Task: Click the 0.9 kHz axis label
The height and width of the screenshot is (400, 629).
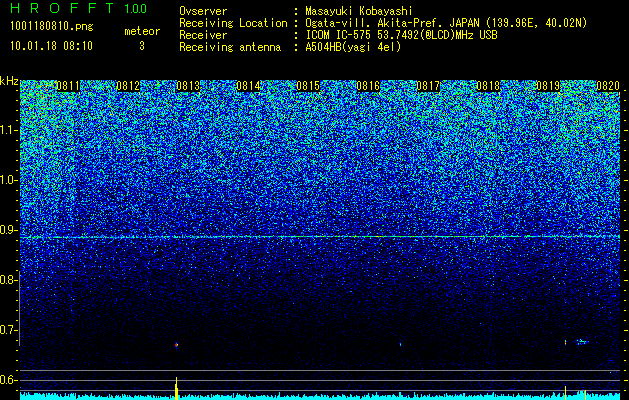Action: [8, 230]
